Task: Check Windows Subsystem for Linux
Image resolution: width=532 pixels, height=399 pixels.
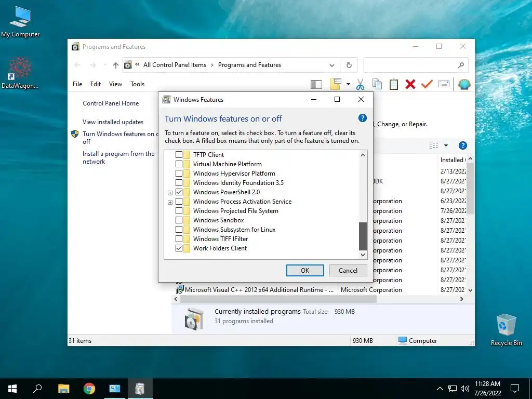Action: (x=179, y=229)
